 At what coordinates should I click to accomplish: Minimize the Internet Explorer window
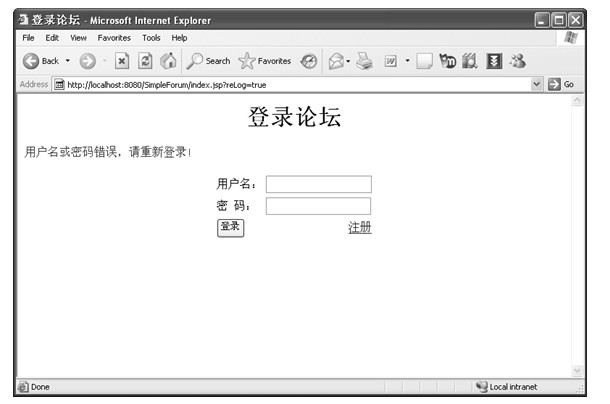[x=542, y=20]
